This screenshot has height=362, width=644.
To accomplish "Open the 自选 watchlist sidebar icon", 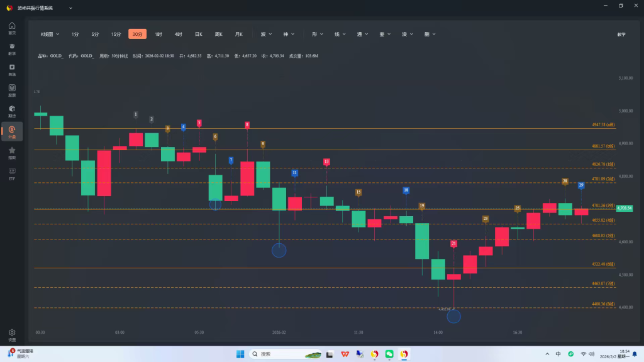I will pyautogui.click(x=12, y=69).
